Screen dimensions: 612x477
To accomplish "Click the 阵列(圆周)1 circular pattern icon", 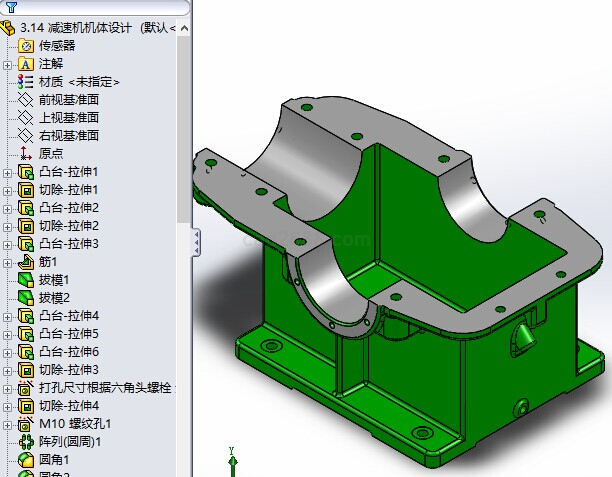I will pos(26,441).
